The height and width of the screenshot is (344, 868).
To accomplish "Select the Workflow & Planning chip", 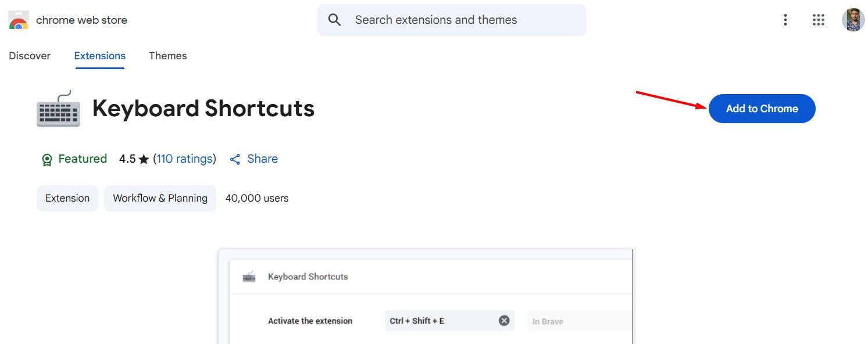I will tap(160, 198).
